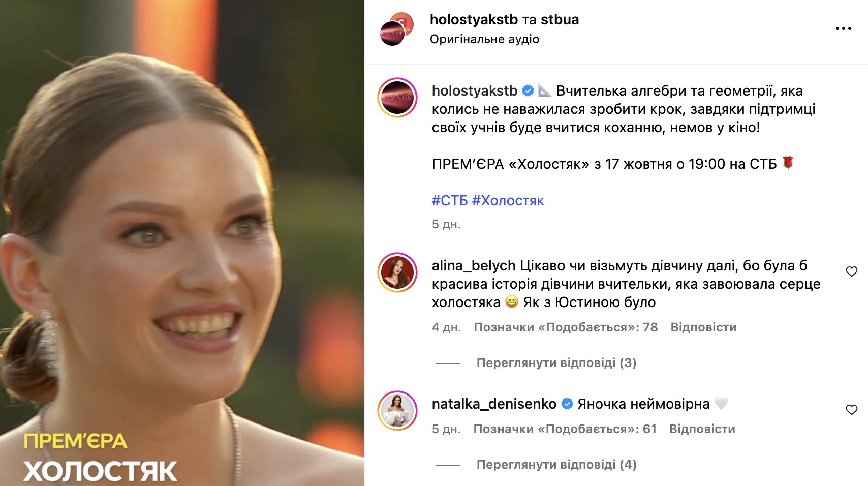Click holostyakstb's verified badge in caption
This screenshot has height=486, width=868.
click(528, 91)
